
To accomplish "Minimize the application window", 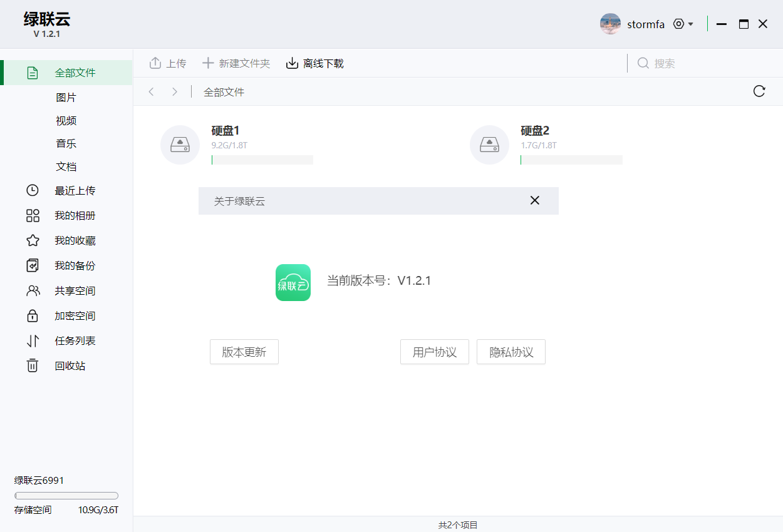I will [722, 24].
